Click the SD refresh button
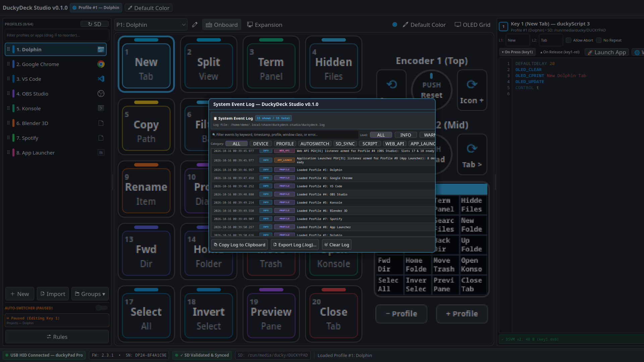This screenshot has width=644, height=362. click(95, 24)
